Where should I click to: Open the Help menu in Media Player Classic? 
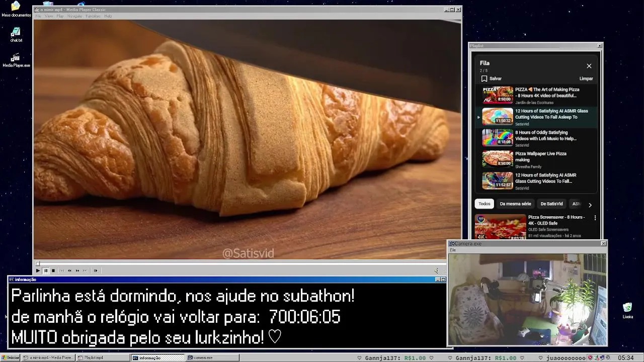point(108,16)
